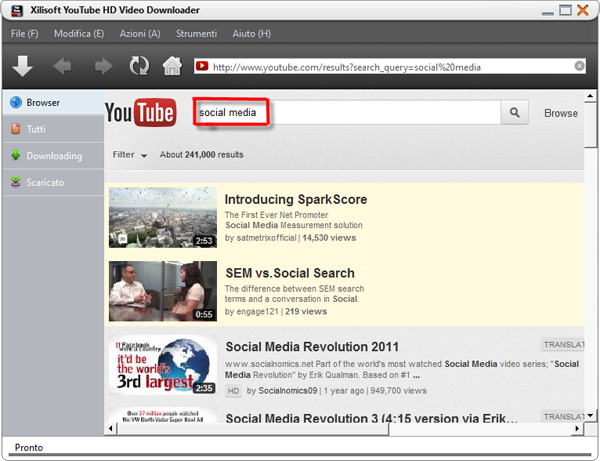Open the 'SEM vs.Social Search' video title

point(290,273)
